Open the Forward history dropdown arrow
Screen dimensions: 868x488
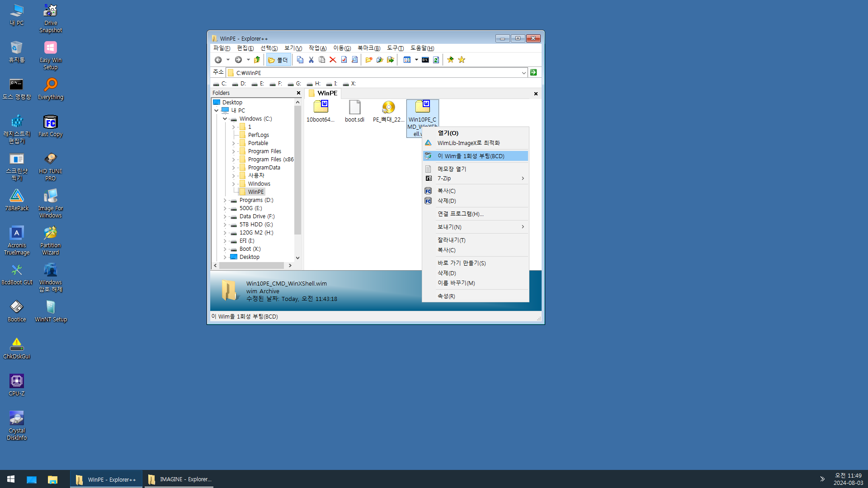click(248, 60)
